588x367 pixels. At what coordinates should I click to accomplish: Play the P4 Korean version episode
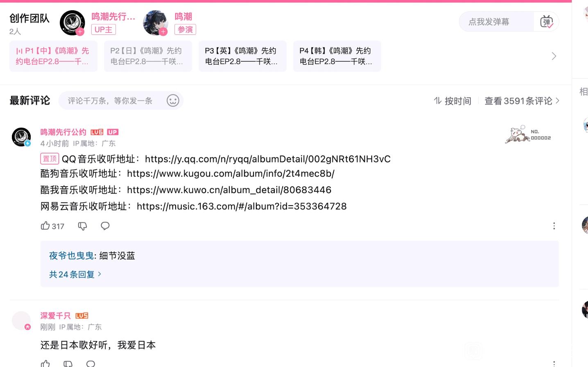pos(337,56)
